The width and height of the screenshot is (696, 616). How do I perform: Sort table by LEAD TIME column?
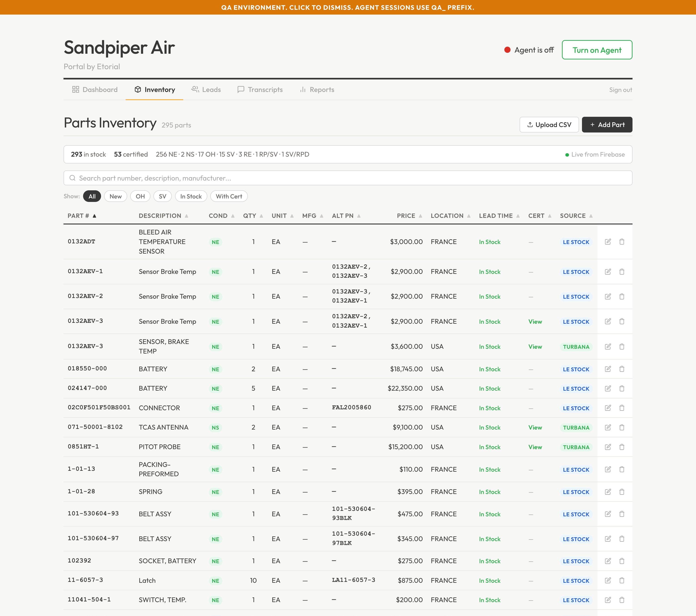[x=499, y=216]
